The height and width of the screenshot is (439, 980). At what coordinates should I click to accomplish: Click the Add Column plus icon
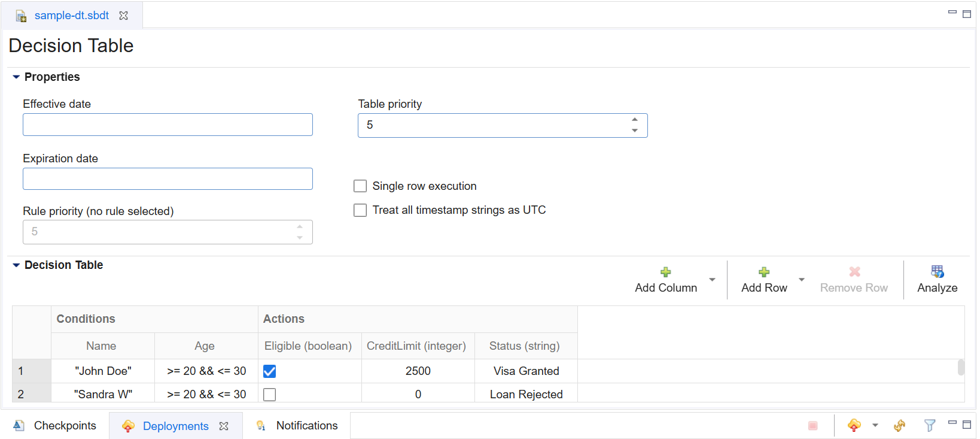(665, 272)
